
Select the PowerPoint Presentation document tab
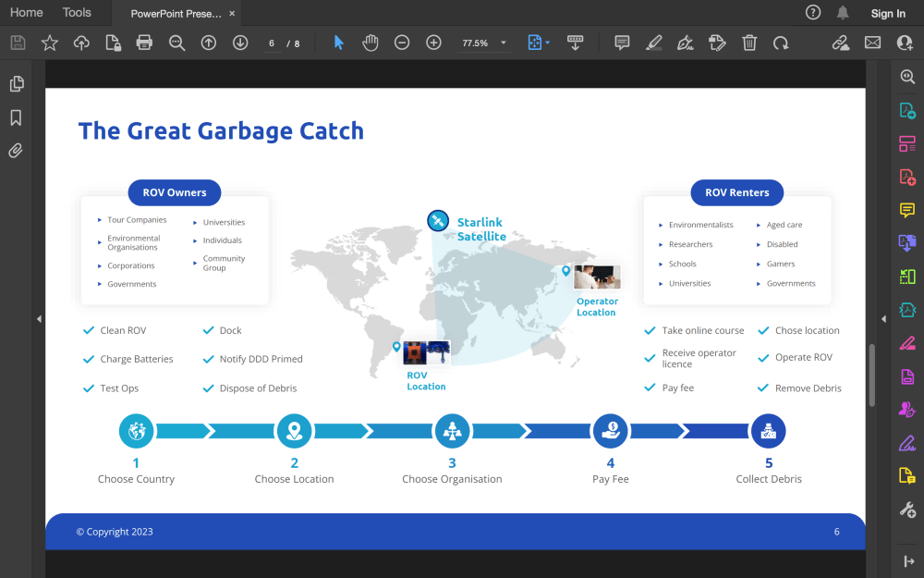point(176,14)
